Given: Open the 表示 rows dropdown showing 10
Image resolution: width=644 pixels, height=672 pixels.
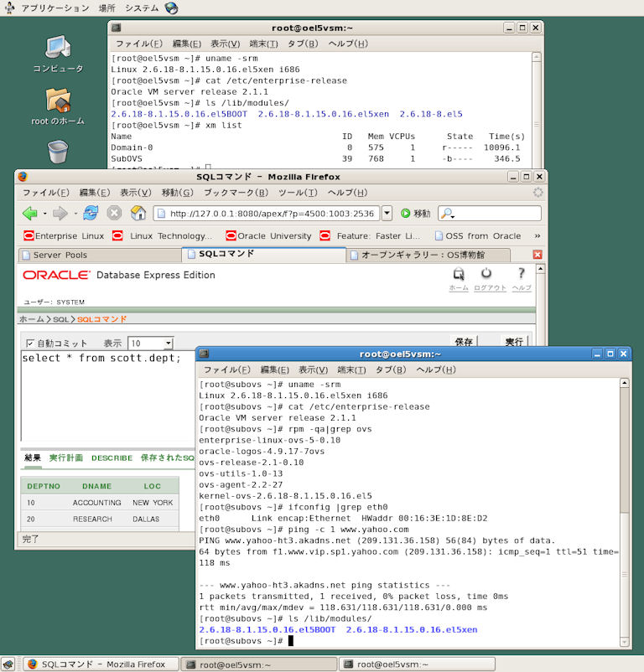Looking at the screenshot, I should [151, 343].
